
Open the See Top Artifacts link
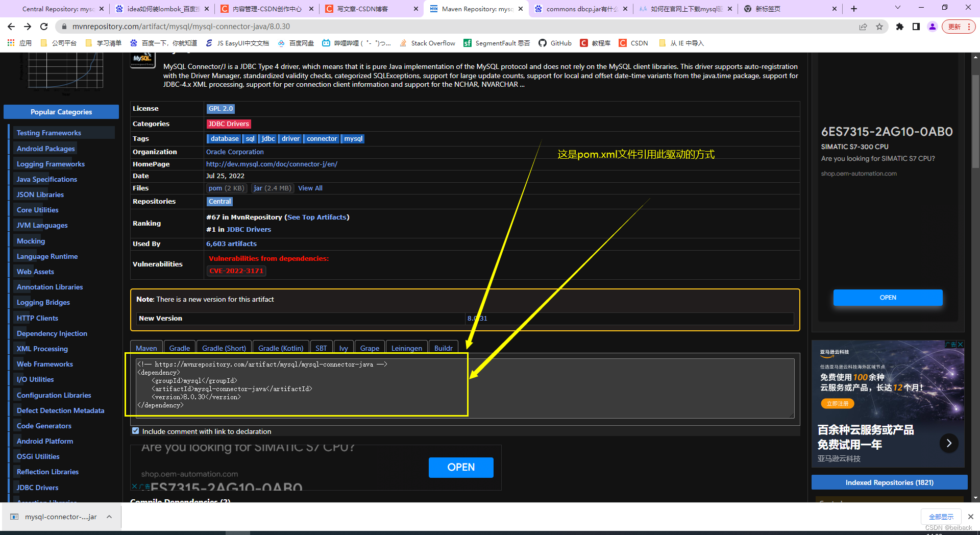point(316,217)
